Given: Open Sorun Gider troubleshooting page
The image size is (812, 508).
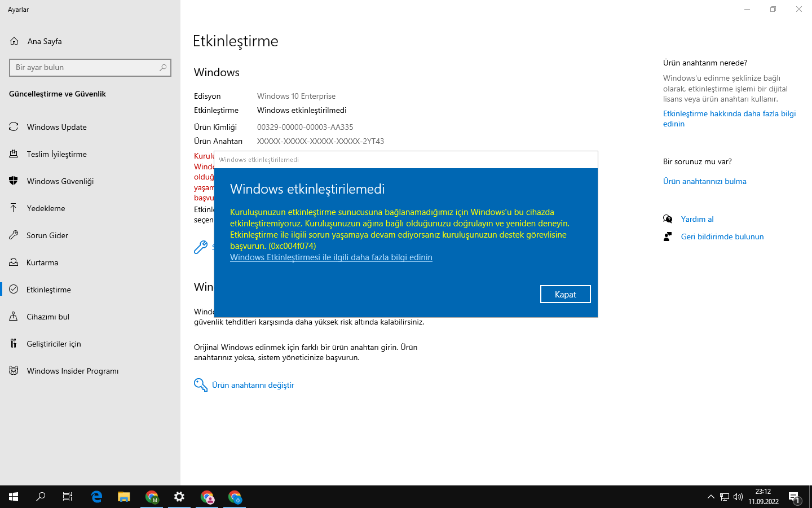Looking at the screenshot, I should point(47,235).
